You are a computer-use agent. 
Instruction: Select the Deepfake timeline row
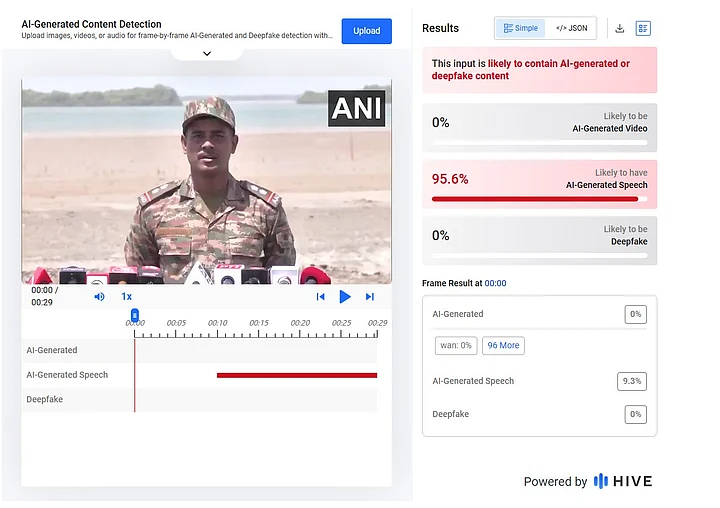point(45,400)
